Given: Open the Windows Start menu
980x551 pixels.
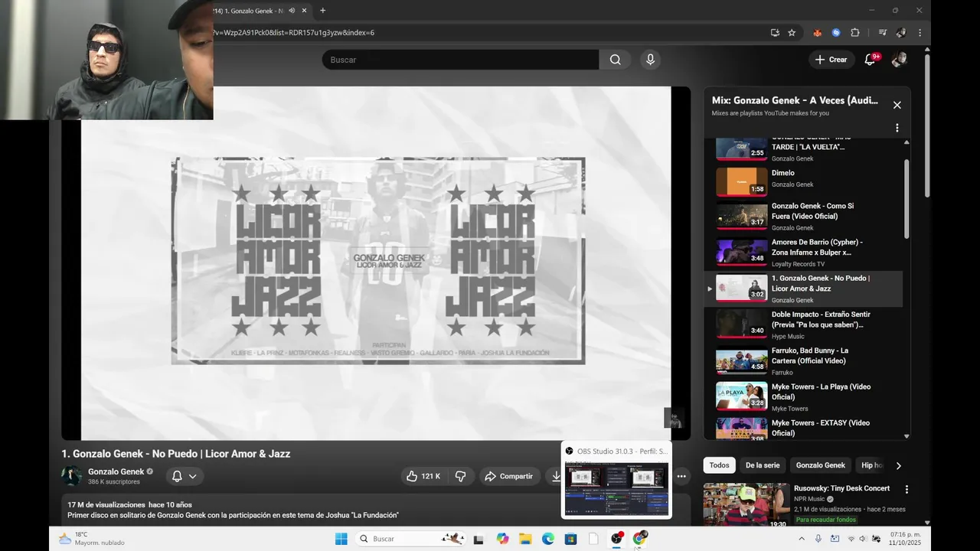Looking at the screenshot, I should click(341, 539).
